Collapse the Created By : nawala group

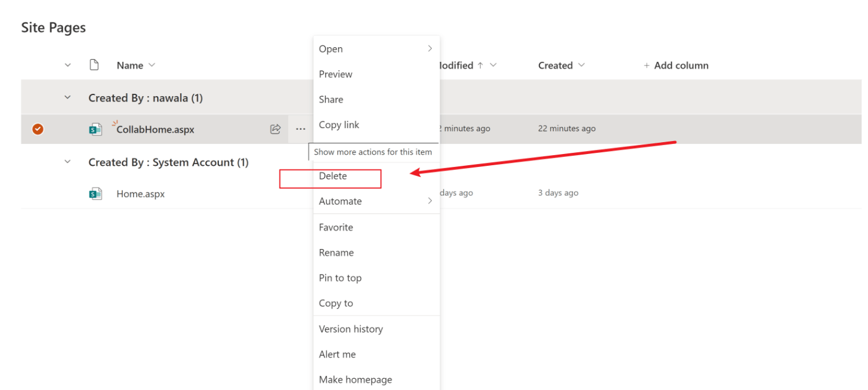pyautogui.click(x=67, y=97)
